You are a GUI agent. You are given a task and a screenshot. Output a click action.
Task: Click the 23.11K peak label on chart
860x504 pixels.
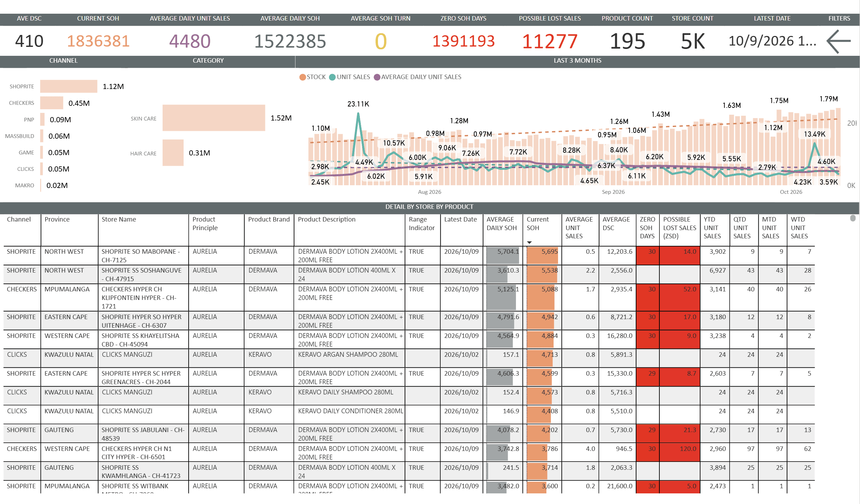pos(358,104)
